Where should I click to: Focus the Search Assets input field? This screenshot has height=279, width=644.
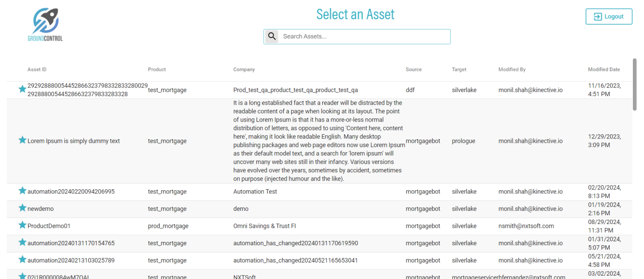364,36
